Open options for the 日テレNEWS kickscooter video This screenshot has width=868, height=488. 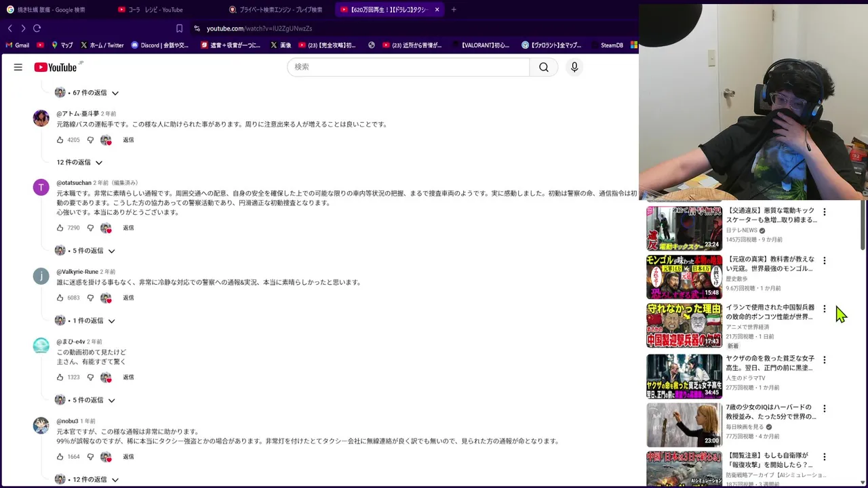point(825,212)
